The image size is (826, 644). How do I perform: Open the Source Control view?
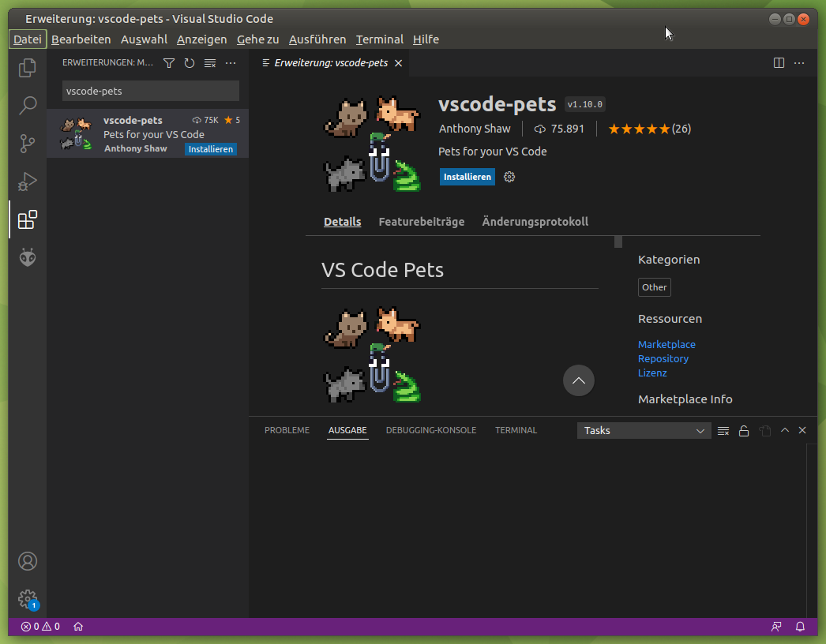28,143
